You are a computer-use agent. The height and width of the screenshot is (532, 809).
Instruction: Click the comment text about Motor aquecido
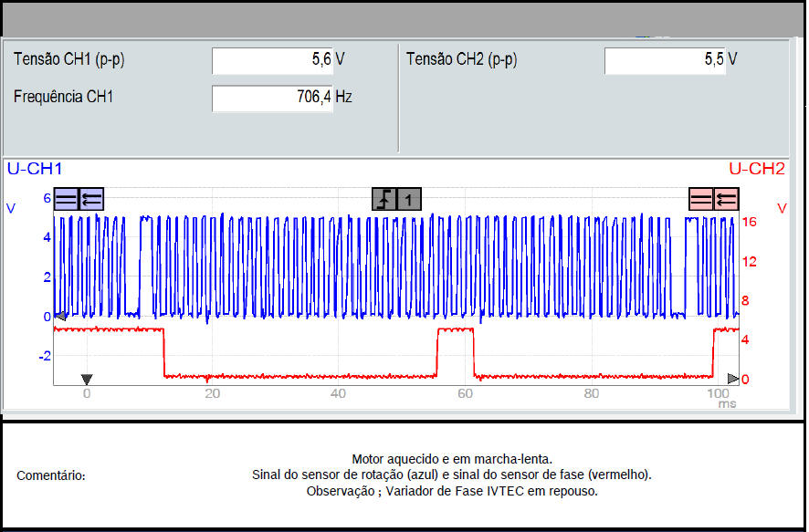pos(452,459)
